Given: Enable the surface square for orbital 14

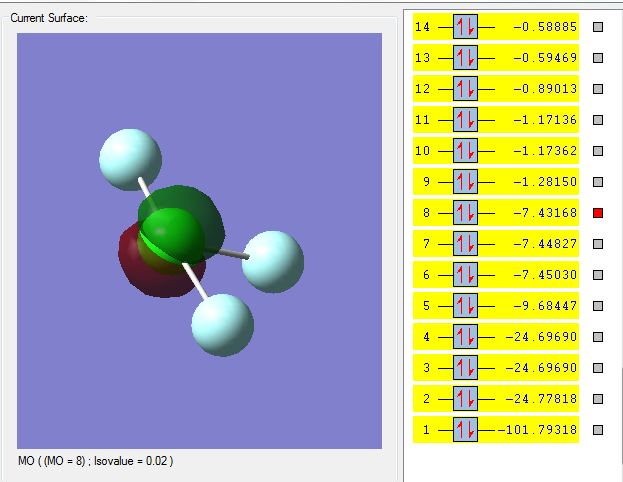Looking at the screenshot, I should (x=598, y=28).
